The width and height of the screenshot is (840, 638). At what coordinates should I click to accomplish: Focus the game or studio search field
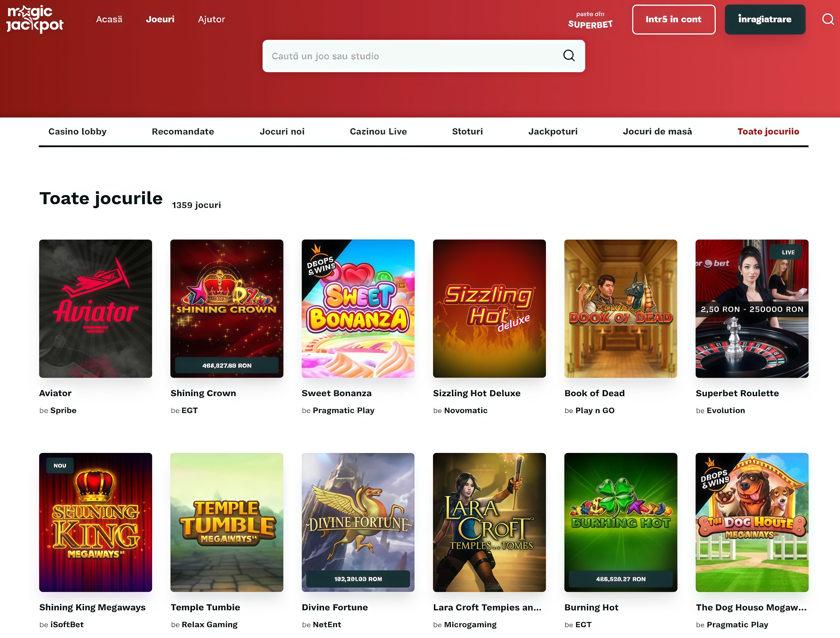(423, 56)
